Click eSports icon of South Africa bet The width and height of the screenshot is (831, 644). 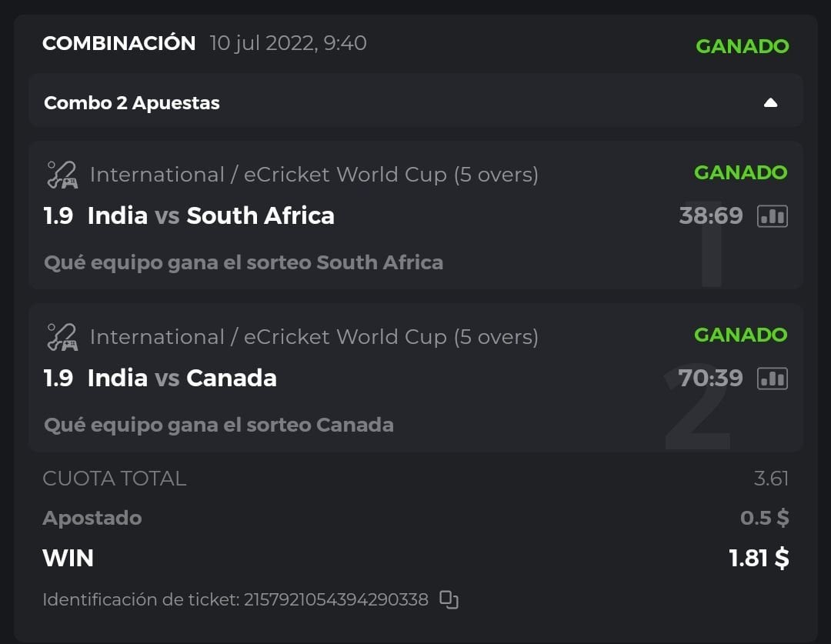coord(62,175)
